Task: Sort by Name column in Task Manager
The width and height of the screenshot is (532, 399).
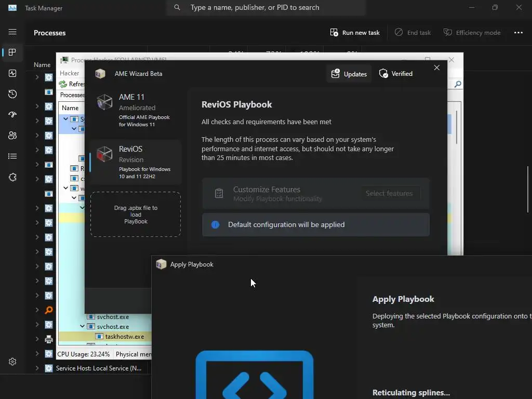Action: coord(42,65)
